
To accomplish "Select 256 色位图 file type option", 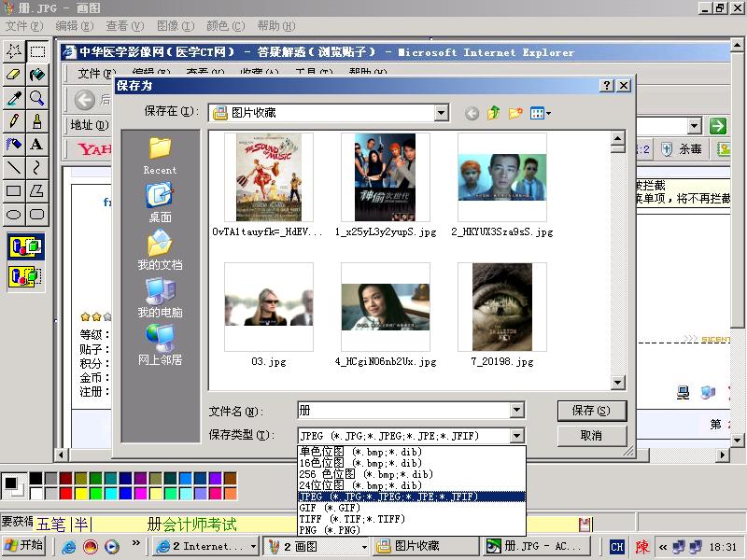I will point(412,474).
